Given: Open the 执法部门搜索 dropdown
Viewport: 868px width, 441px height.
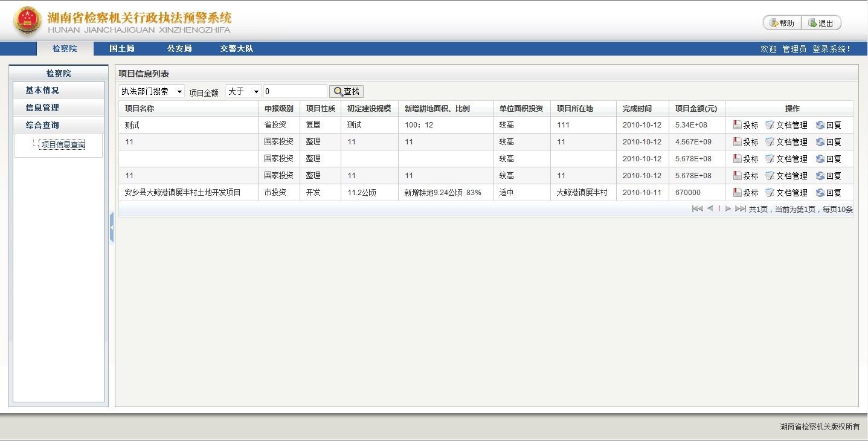Looking at the screenshot, I should tap(152, 91).
